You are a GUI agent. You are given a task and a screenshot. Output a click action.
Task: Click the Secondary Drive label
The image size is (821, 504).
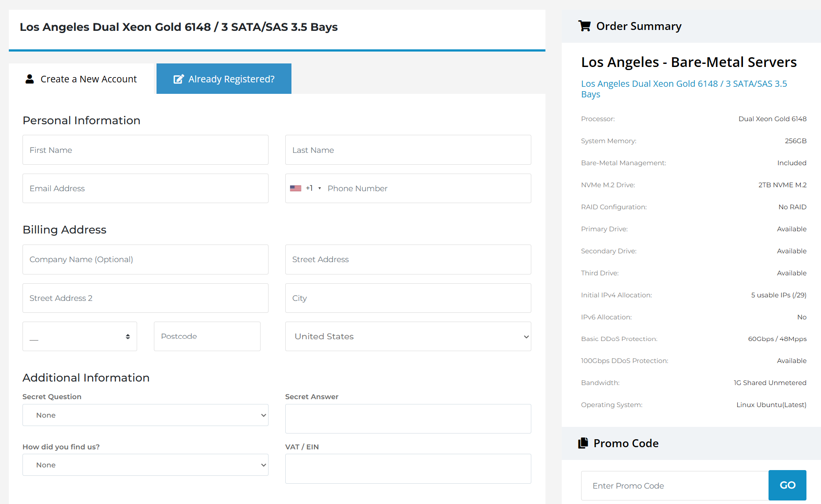click(x=608, y=251)
